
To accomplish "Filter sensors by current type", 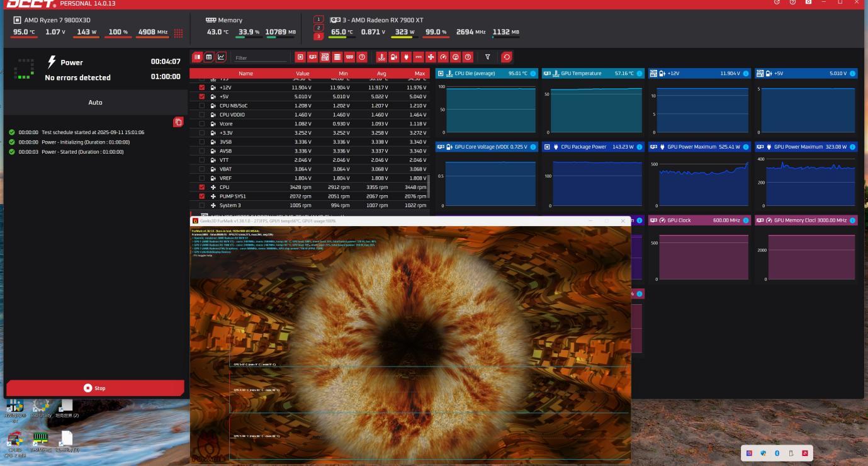I will click(x=419, y=57).
